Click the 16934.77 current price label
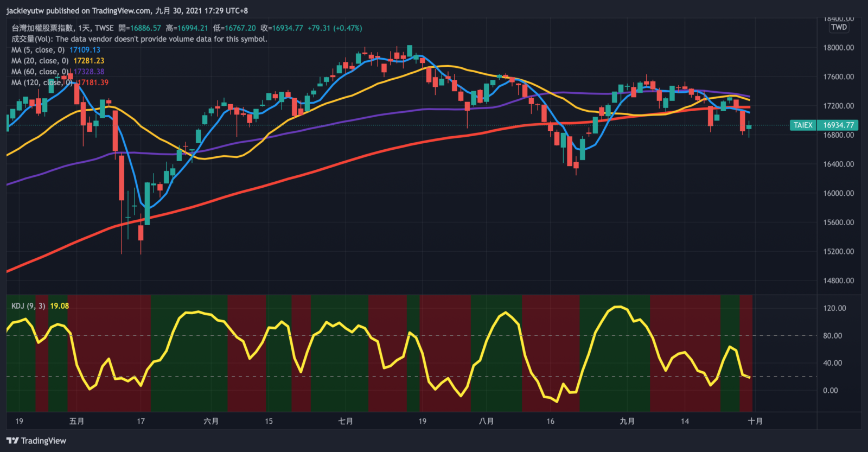 tap(838, 125)
